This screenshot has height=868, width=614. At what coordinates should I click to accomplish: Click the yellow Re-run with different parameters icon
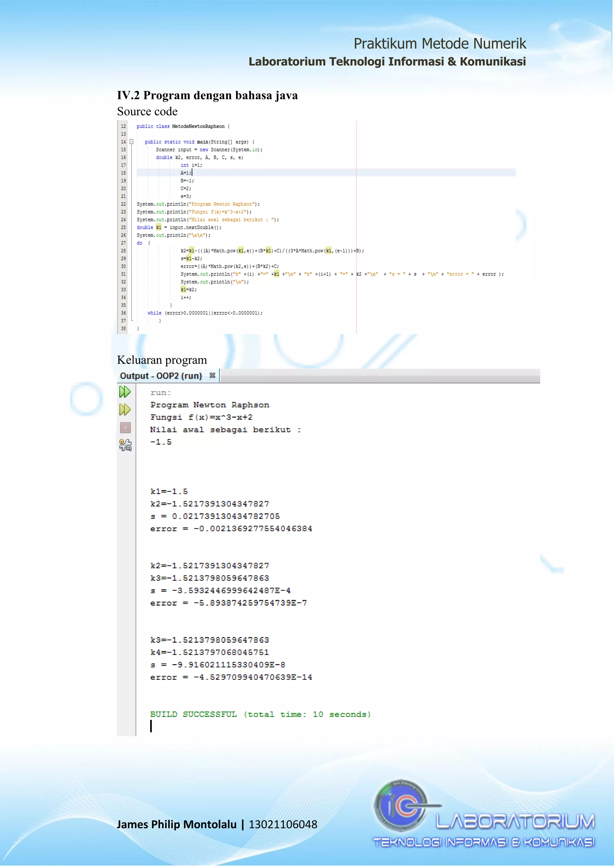[125, 409]
